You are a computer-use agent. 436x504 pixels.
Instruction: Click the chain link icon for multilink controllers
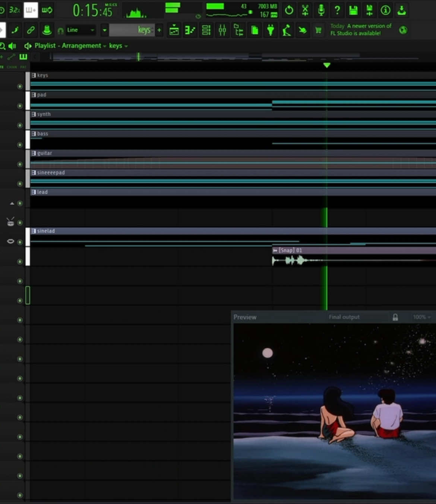pyautogui.click(x=31, y=30)
